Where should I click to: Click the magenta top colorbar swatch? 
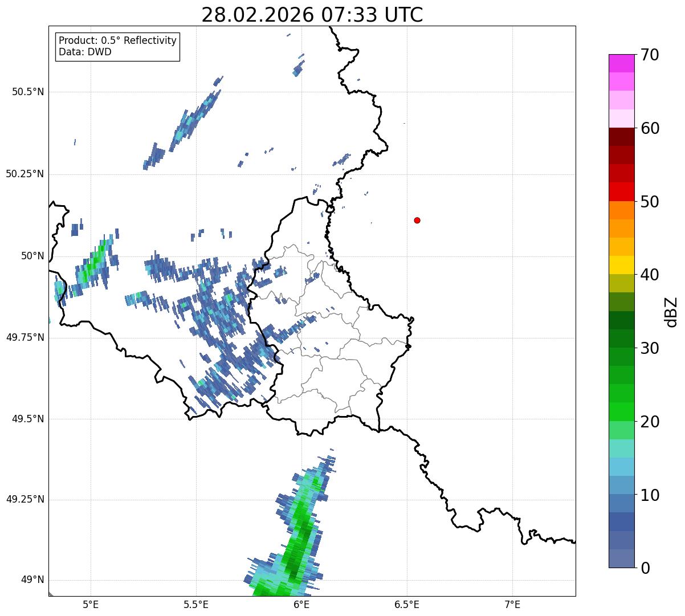click(x=621, y=63)
